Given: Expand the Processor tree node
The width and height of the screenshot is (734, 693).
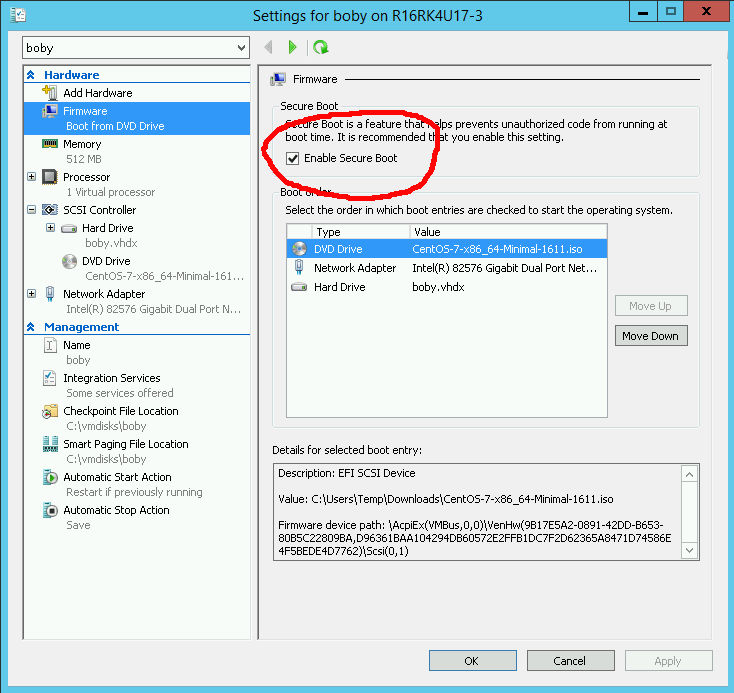Looking at the screenshot, I should [31, 177].
